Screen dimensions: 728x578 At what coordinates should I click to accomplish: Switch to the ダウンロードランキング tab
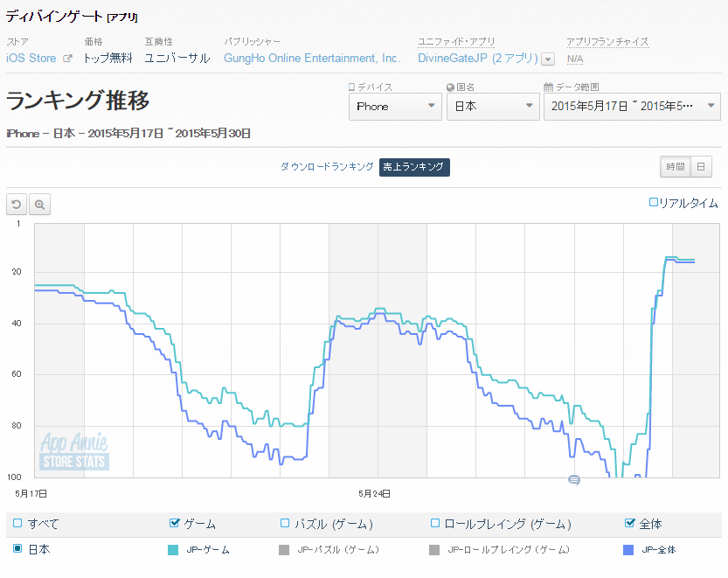point(327,167)
